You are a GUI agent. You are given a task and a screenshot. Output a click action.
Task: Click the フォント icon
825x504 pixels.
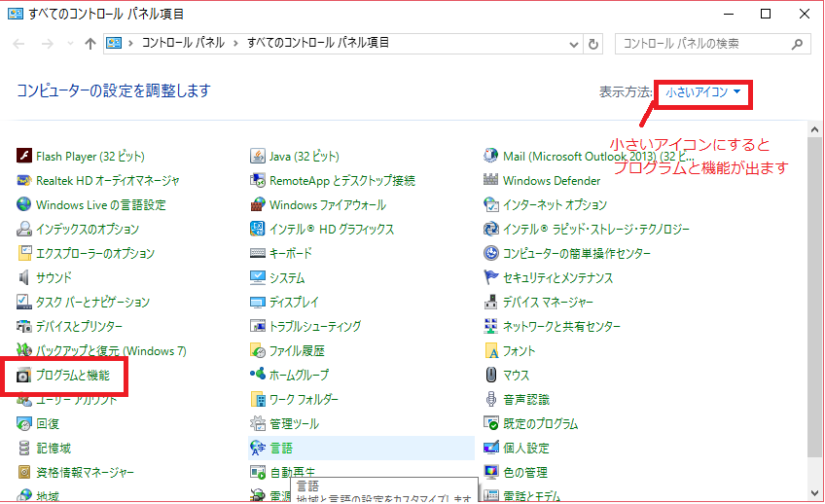[491, 350]
